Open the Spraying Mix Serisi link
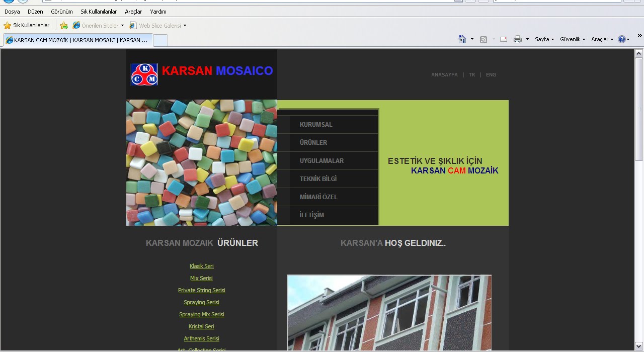This screenshot has height=352, width=644. click(202, 314)
